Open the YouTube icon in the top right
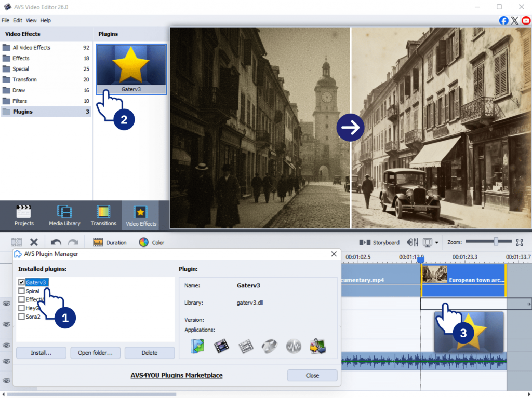532x398 pixels. pyautogui.click(x=526, y=21)
